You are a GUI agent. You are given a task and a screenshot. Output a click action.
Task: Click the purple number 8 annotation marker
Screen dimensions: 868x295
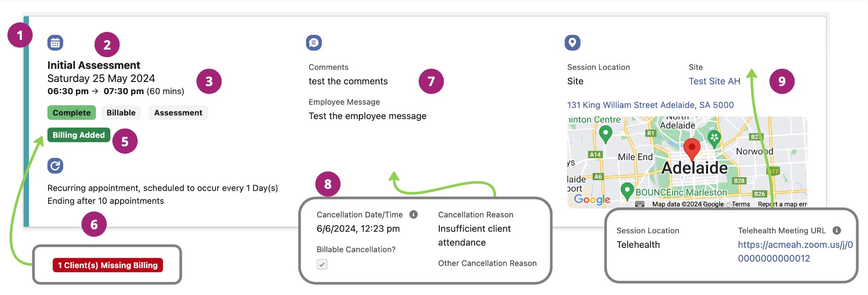pos(328,184)
